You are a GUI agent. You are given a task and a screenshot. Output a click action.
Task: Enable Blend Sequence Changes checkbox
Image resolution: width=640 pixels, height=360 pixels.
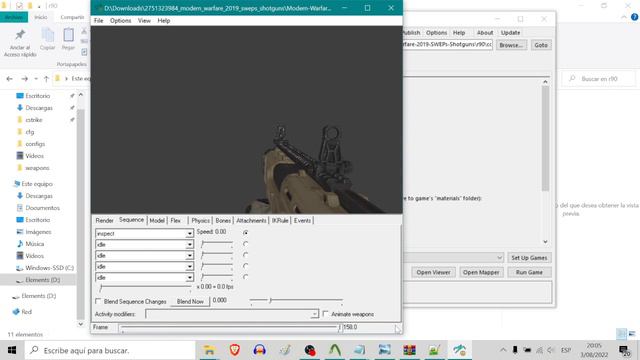click(98, 301)
